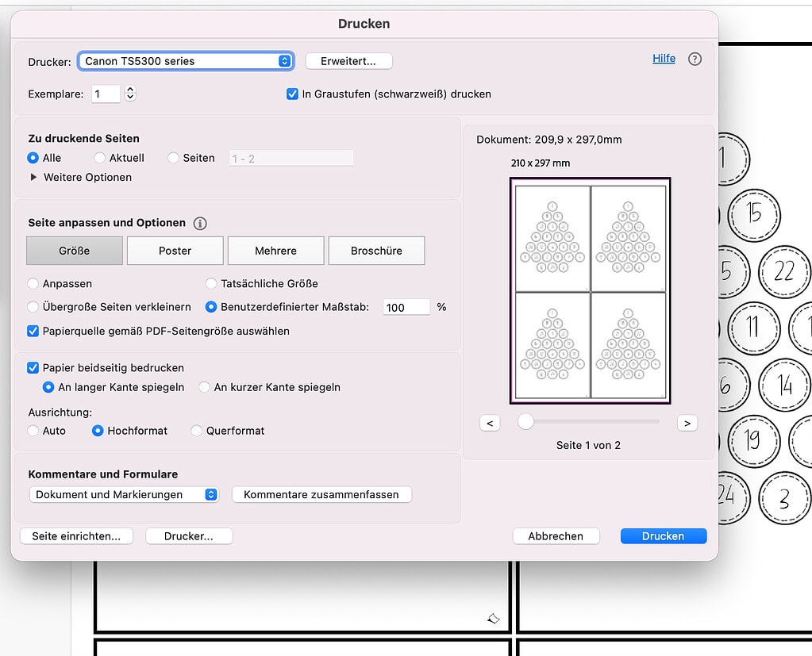Click the Benutzerdefinierter Maßstab percentage field

(x=406, y=307)
